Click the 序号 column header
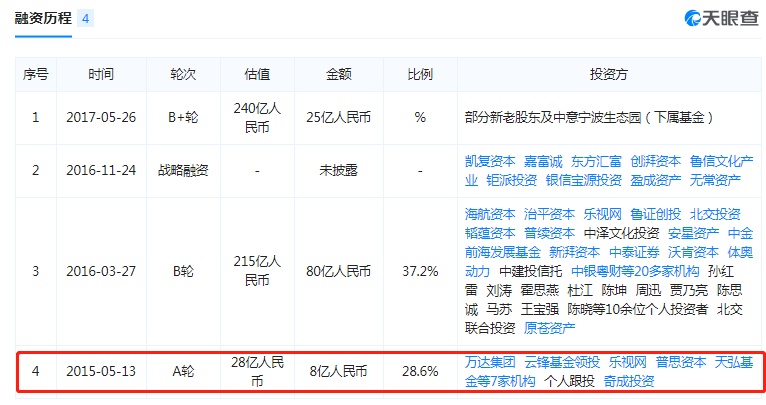The height and width of the screenshot is (405, 766). [36, 74]
